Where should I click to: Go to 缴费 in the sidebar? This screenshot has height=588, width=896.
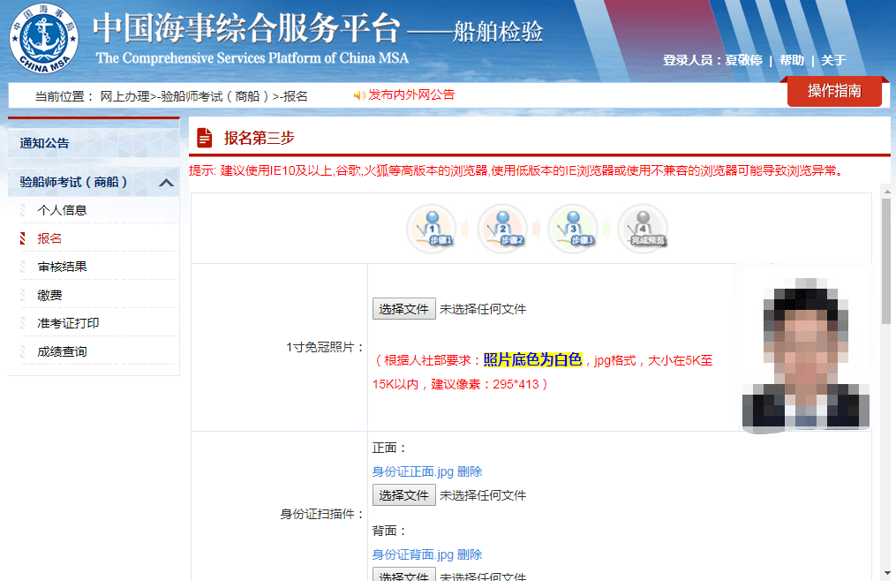[49, 295]
